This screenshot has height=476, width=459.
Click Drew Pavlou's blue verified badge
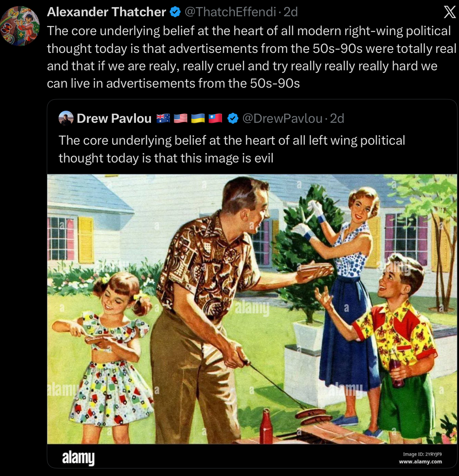pyautogui.click(x=233, y=119)
